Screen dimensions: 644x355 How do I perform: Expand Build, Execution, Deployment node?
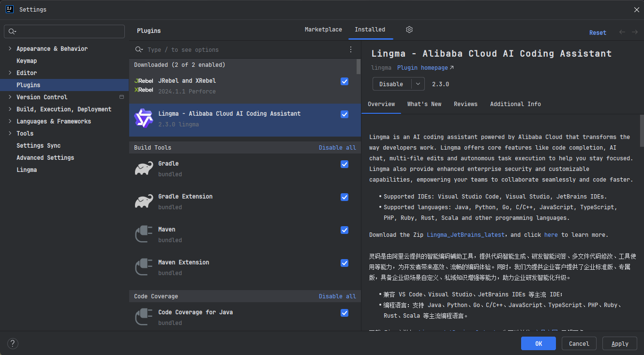10,109
